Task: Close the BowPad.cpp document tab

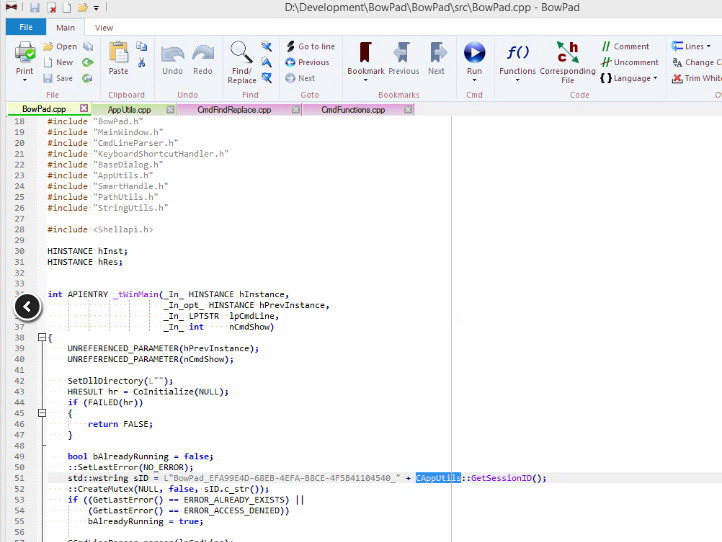Action: coord(84,110)
